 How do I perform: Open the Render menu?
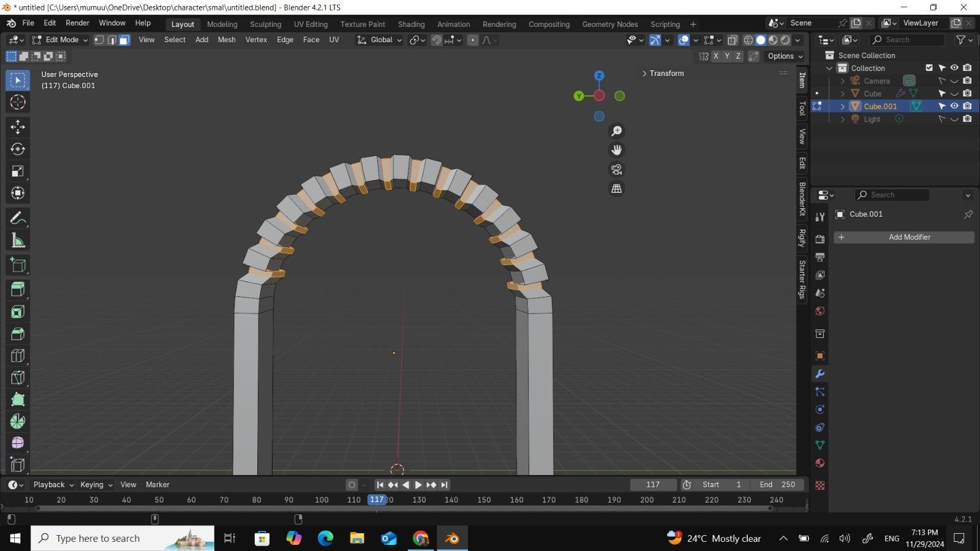pos(77,23)
